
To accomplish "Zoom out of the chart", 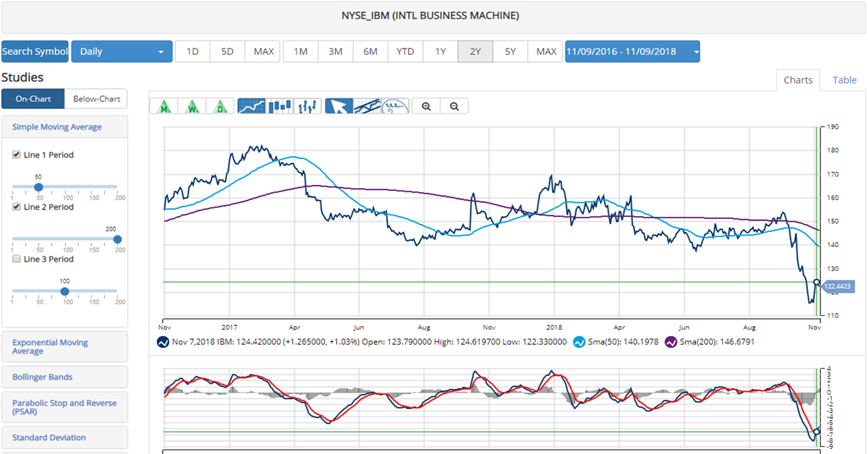I will [x=454, y=106].
